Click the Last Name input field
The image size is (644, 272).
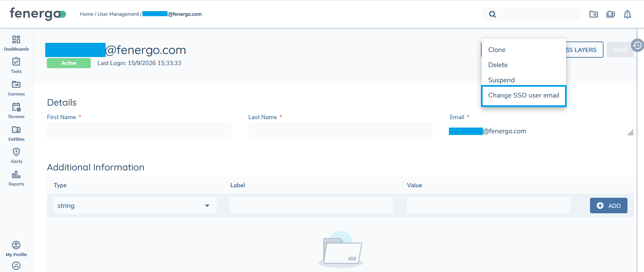pos(340,131)
